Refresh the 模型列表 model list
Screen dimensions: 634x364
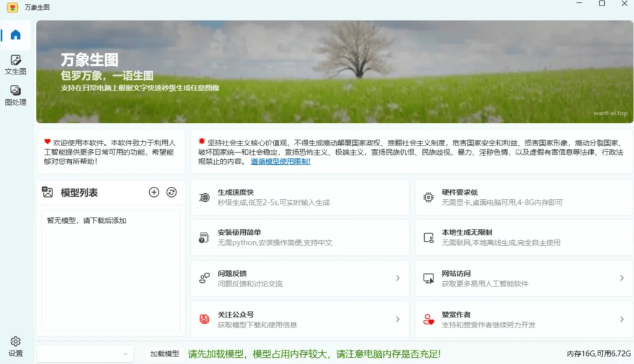[172, 193]
